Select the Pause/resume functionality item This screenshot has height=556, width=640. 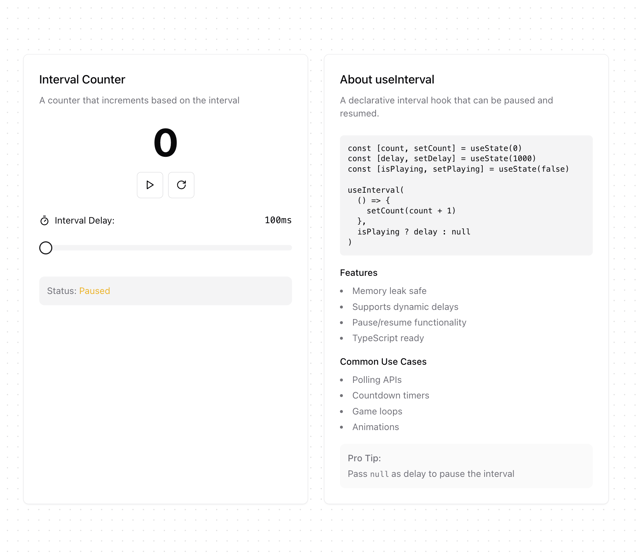[409, 322]
